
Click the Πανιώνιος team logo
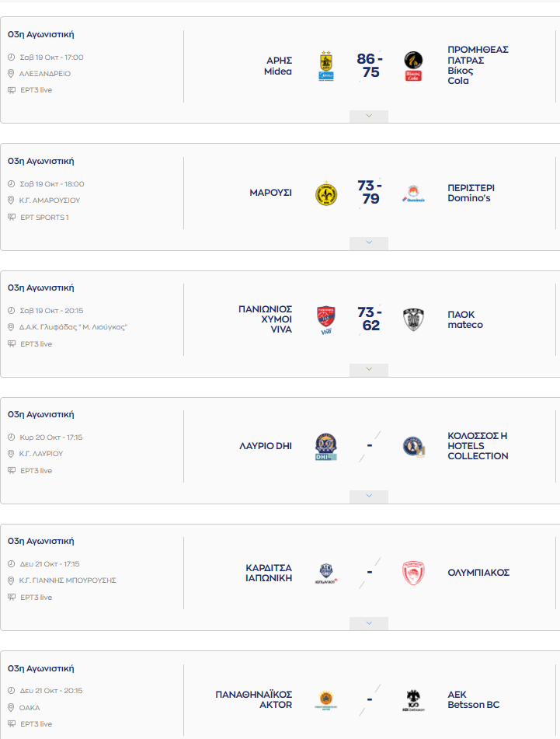(x=326, y=319)
